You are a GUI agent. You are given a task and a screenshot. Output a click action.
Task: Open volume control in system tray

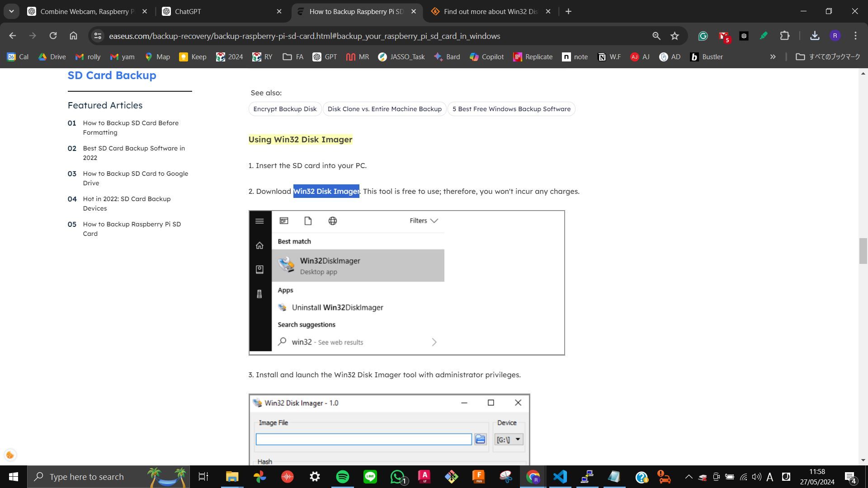[x=756, y=477]
